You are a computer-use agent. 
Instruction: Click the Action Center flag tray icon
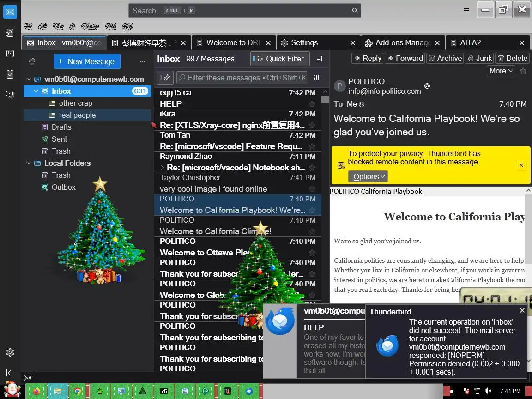(466, 391)
